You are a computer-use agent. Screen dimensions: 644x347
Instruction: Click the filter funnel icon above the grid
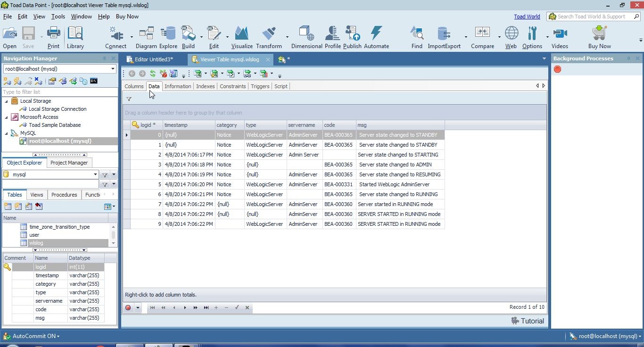coord(129,99)
